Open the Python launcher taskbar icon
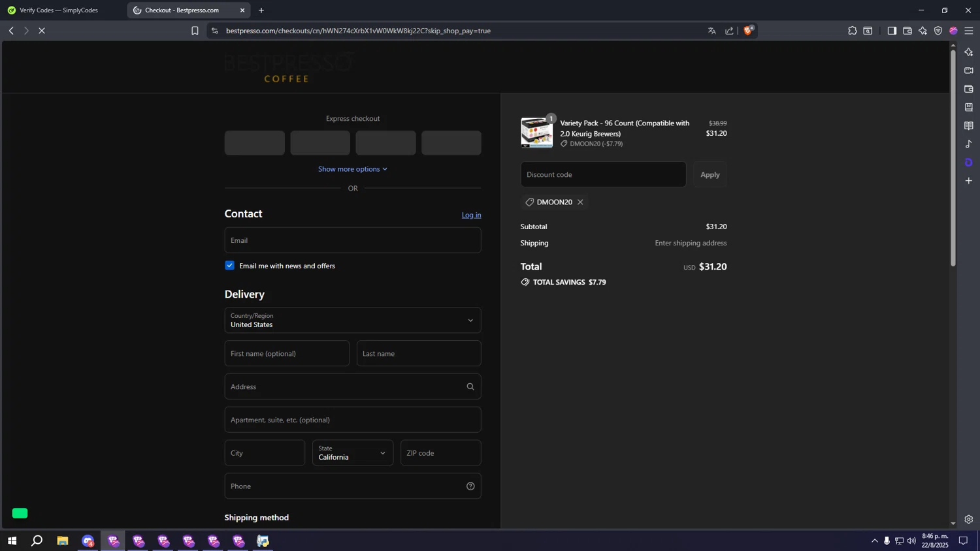The image size is (980, 551). [x=263, y=541]
